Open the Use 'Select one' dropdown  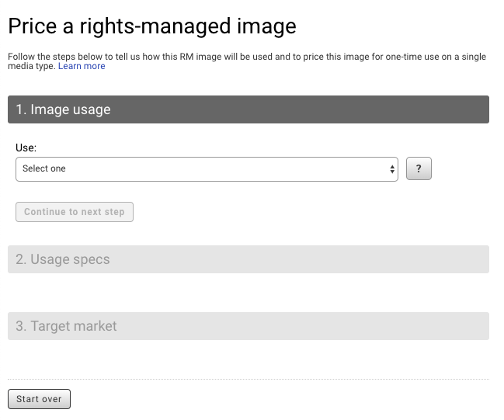pos(207,169)
